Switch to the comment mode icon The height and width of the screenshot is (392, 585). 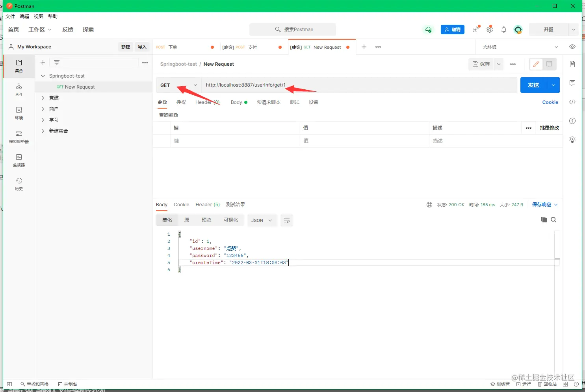549,64
